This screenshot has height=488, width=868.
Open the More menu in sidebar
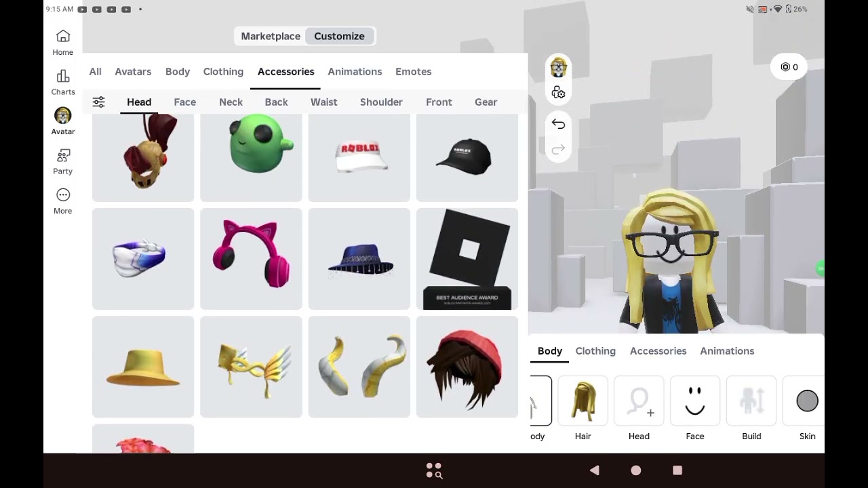coord(63,201)
